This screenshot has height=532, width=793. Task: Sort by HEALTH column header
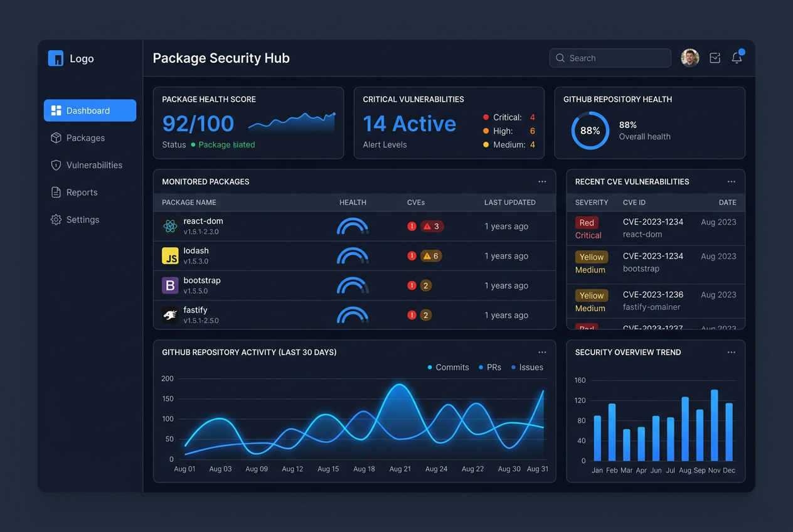click(353, 203)
